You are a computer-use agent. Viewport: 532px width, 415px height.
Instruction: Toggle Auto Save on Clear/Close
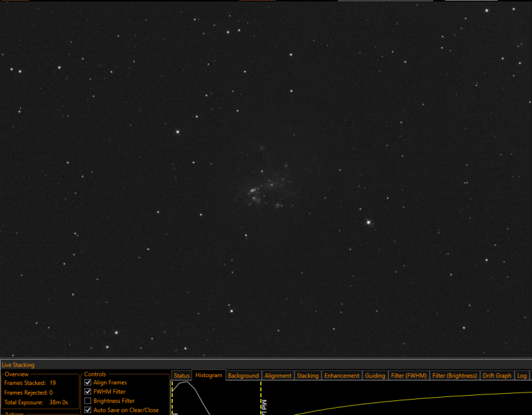click(x=88, y=410)
